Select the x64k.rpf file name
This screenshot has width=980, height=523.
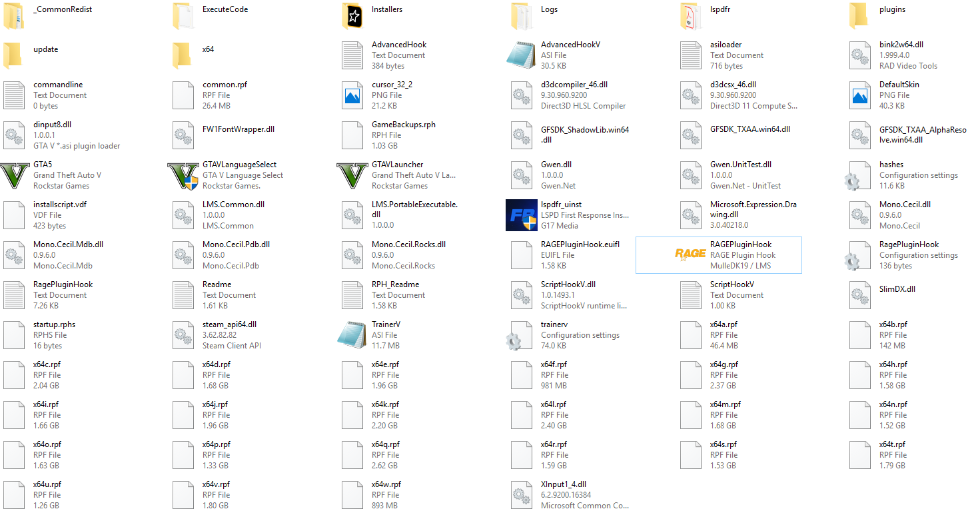385,404
